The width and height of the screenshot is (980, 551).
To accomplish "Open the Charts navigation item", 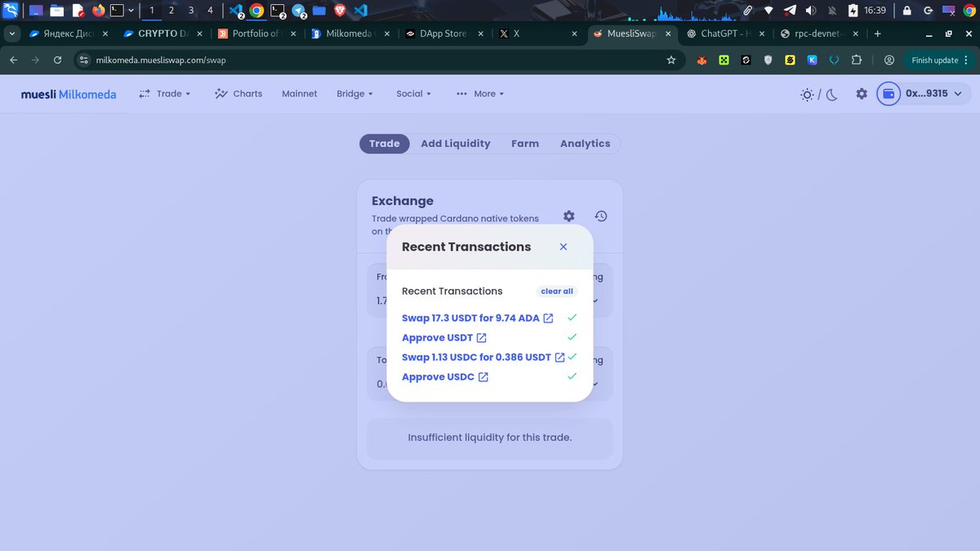I will click(x=238, y=94).
